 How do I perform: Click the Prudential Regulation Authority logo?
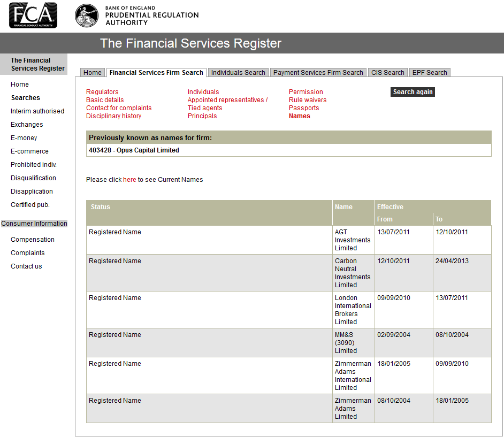[x=137, y=16]
